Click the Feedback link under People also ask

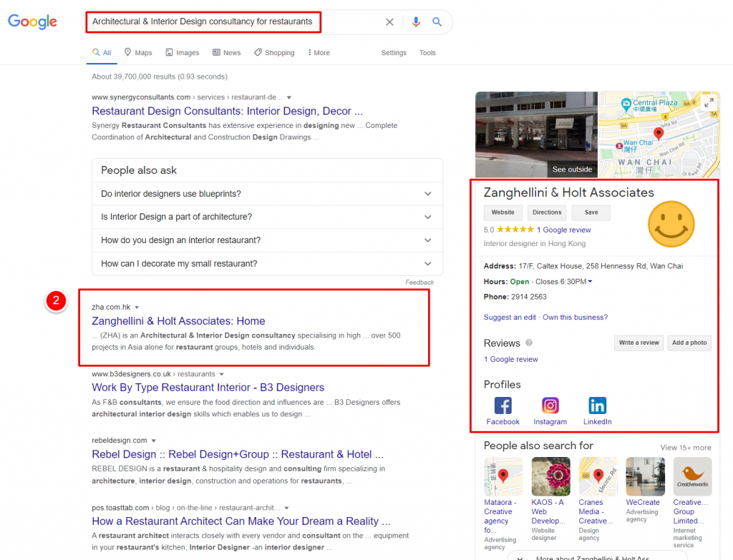tap(419, 283)
